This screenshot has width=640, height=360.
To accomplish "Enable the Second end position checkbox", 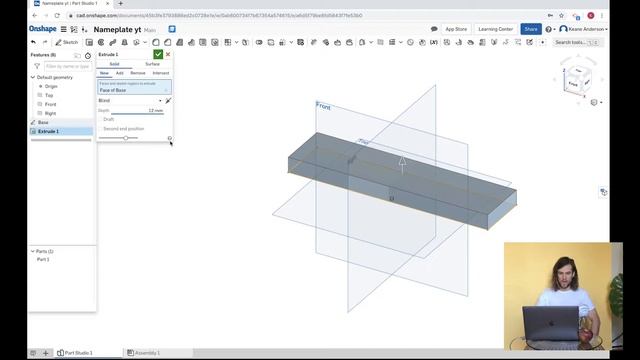I will coord(100,129).
